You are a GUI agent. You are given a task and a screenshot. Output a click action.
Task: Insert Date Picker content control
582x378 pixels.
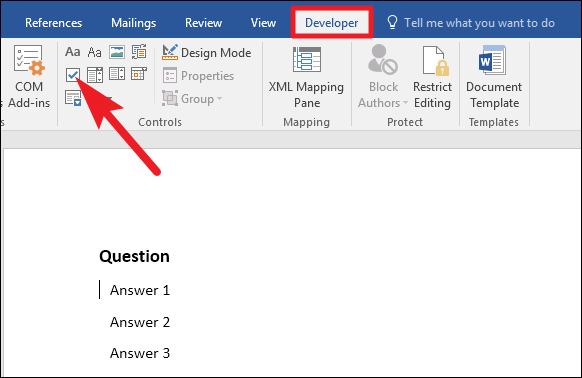point(139,74)
